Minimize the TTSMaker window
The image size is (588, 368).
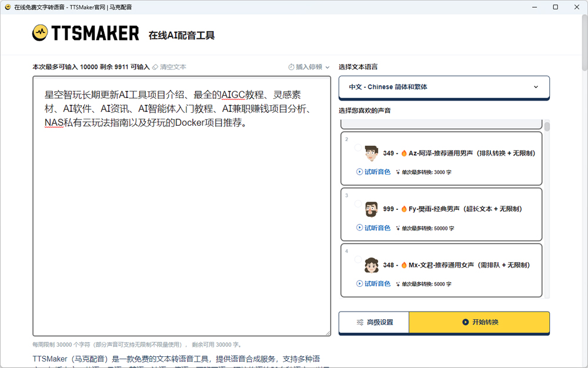tap(534, 7)
